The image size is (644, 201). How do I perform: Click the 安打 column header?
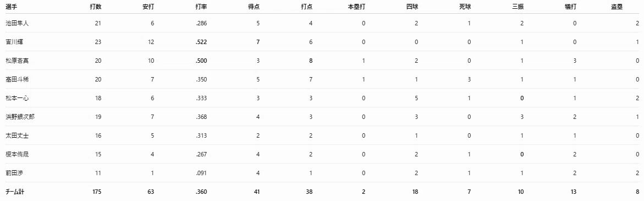[148, 7]
